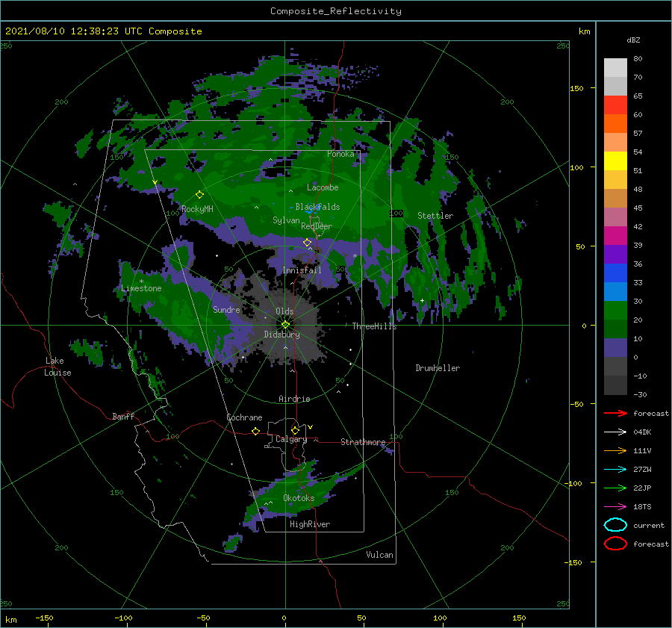
Task: Pick the bright green 20-30 dBZ swatch
Action: [615, 311]
